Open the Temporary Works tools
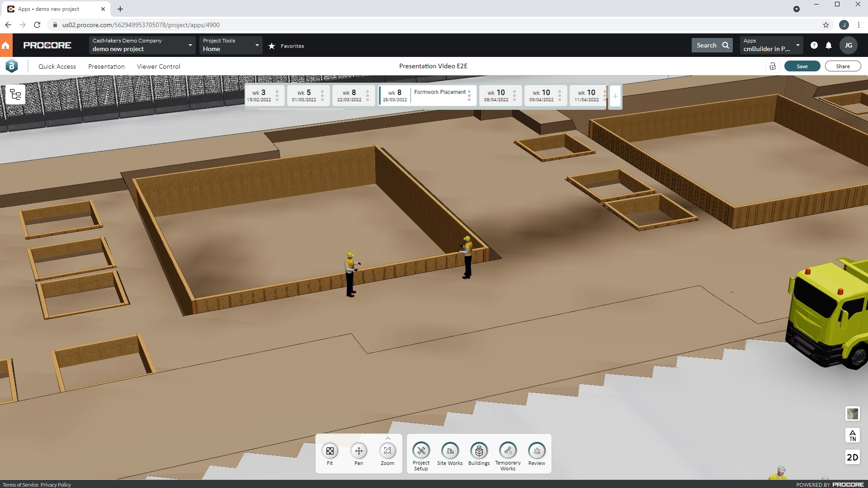The image size is (868, 488). (508, 452)
